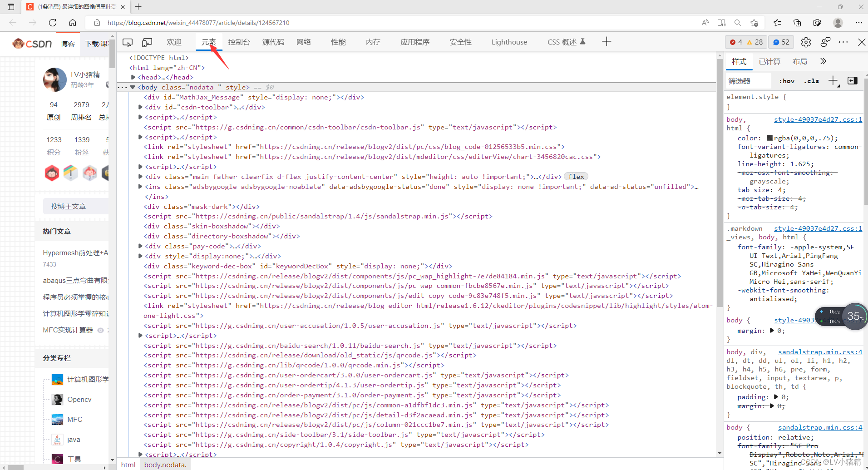Screen dimensions: 868x470
Task: Open immersive reader icon
Action: click(x=721, y=23)
